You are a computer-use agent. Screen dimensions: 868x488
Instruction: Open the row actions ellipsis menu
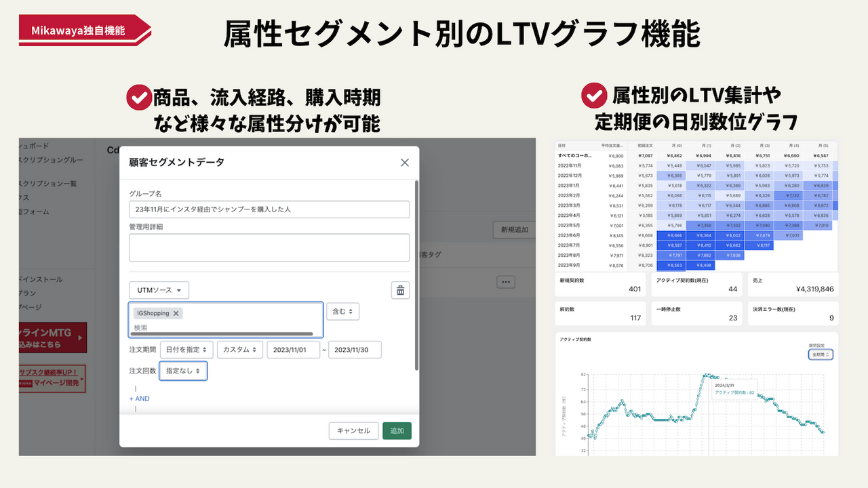point(506,281)
